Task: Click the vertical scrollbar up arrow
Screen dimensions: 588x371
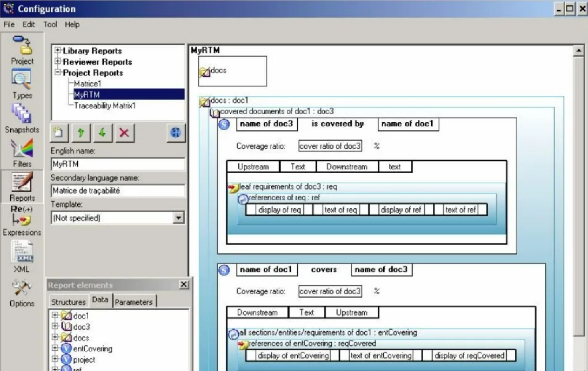Action: click(578, 51)
